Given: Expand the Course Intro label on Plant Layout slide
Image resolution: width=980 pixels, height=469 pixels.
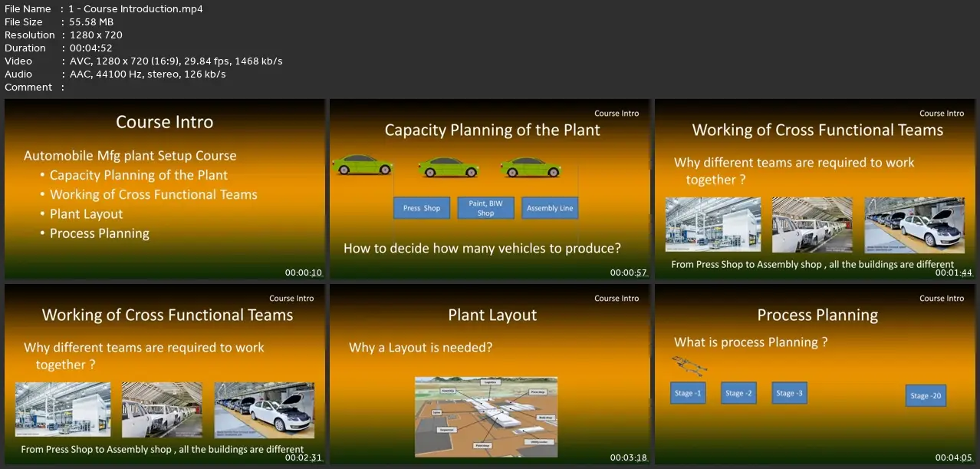Looking at the screenshot, I should pyautogui.click(x=616, y=298).
